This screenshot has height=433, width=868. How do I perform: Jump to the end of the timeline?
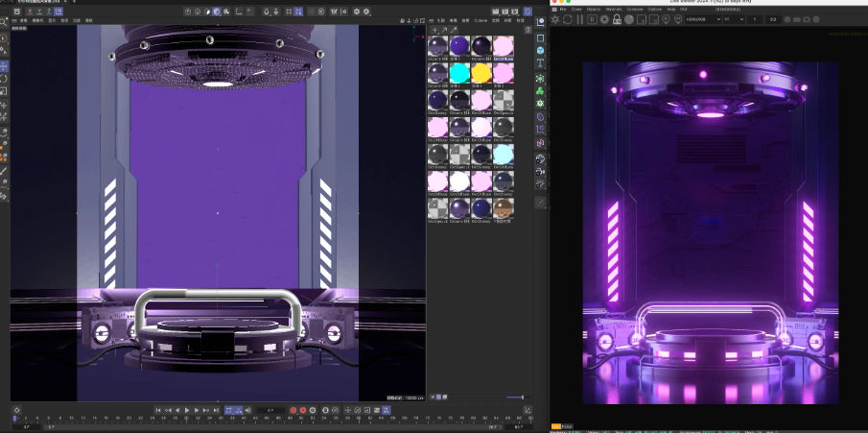[x=215, y=410]
